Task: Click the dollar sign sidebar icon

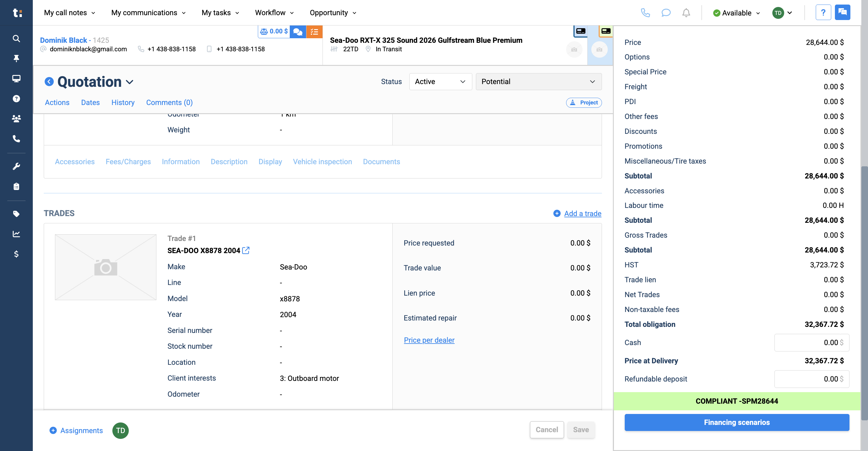Action: pos(16,254)
